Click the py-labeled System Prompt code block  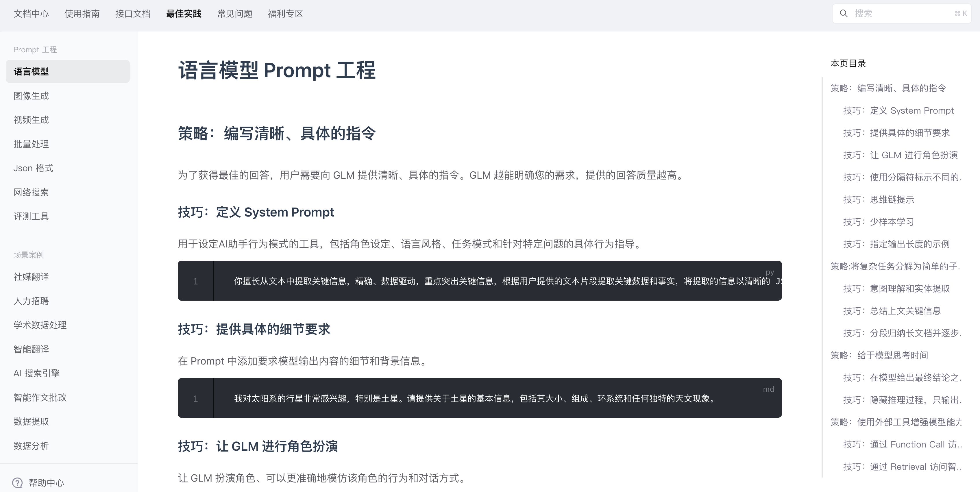point(479,281)
